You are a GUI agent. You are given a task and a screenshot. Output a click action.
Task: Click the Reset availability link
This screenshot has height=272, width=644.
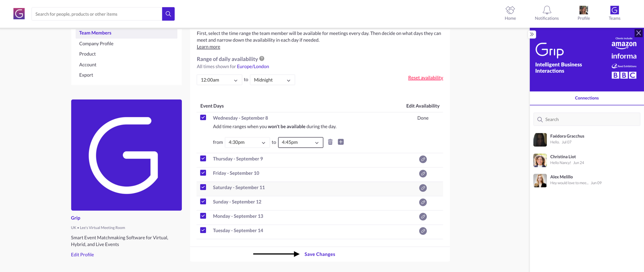(x=425, y=78)
